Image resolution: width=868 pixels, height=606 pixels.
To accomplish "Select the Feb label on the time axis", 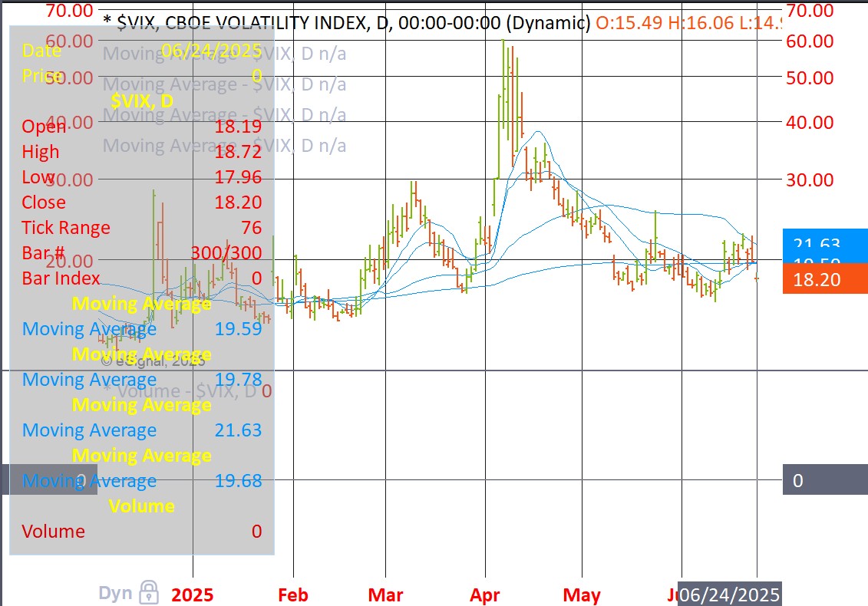I will tap(293, 595).
